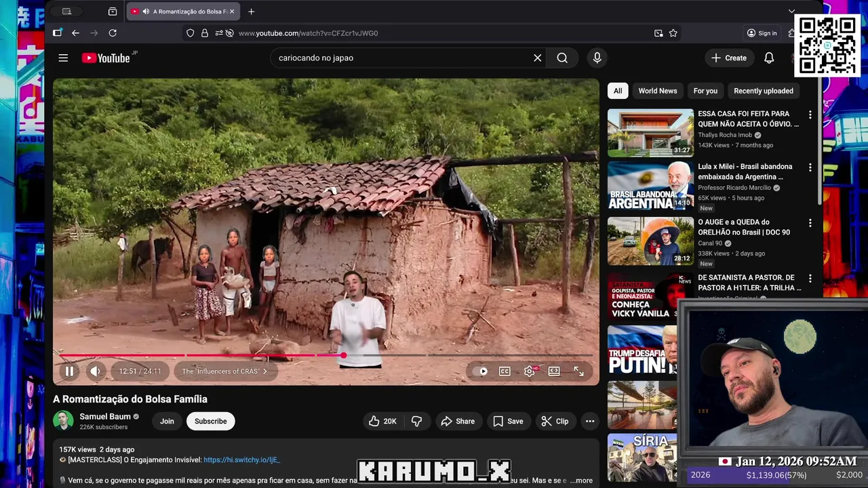The height and width of the screenshot is (488, 868).
Task: View site padlock security info
Action: coord(205,33)
